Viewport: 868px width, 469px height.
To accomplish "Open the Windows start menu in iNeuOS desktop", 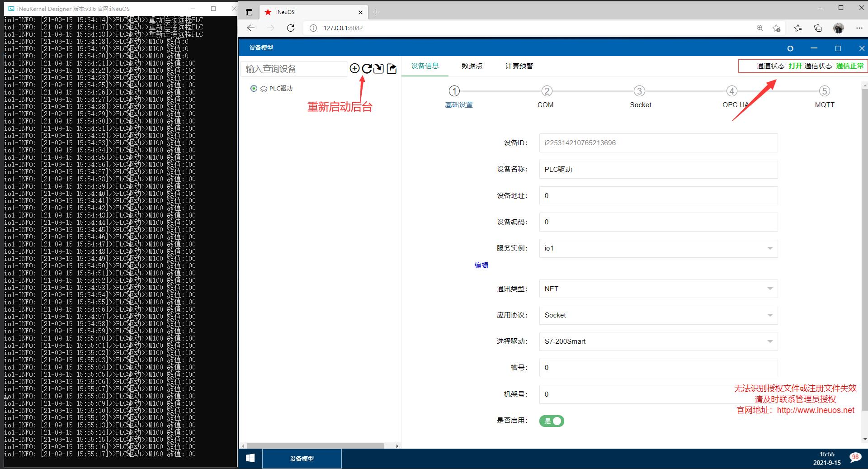I will 250,459.
